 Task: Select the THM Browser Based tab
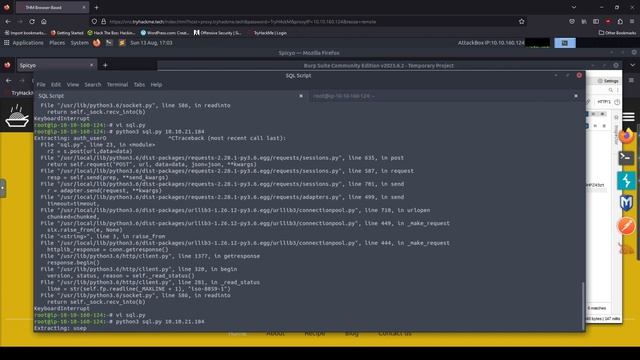coord(52,7)
